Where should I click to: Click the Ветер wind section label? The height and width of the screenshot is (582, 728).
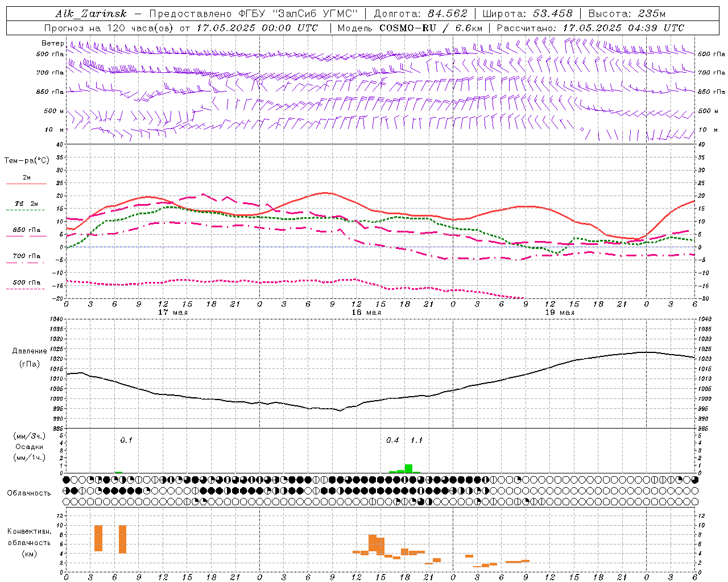click(52, 43)
